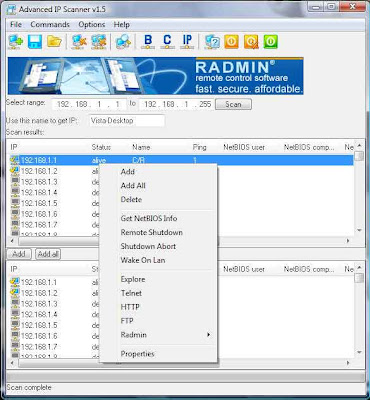This screenshot has width=370, height=400.
Task: Click the computer icon beside 192.168.1.1 in lower list
Action: coord(15,282)
